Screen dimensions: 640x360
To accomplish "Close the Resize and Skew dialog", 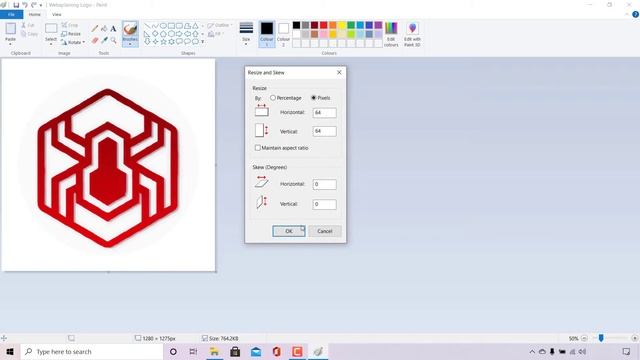I will coord(339,72).
